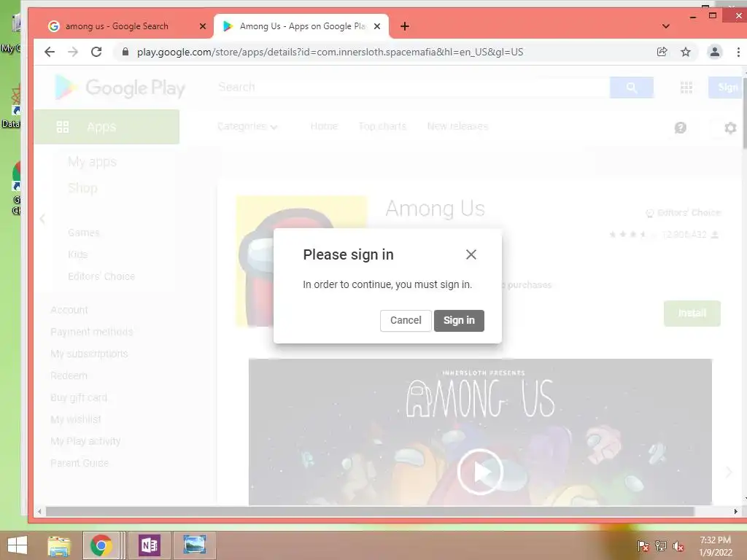Open My subscriptions link
This screenshot has height=560, width=747.
[x=89, y=354]
